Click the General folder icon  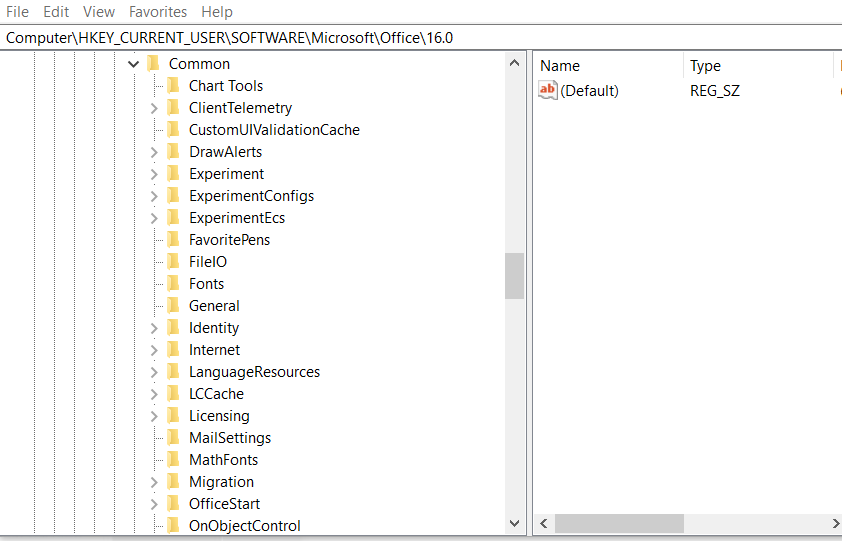click(x=173, y=306)
